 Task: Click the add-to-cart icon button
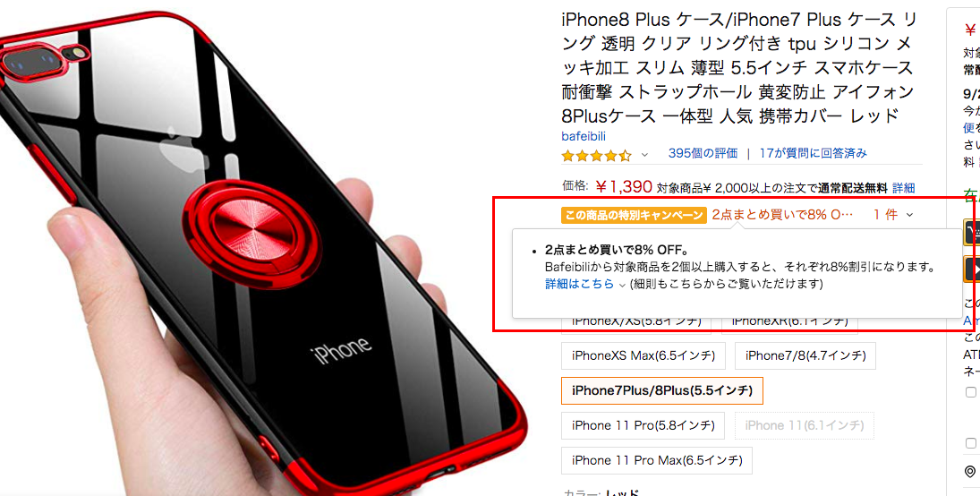pos(972,232)
